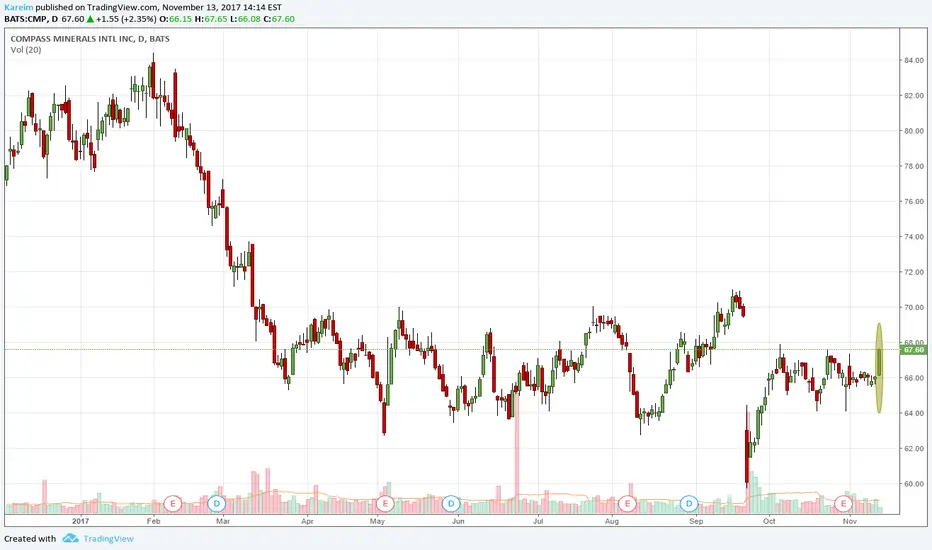The image size is (932, 550).
Task: Click the dividend D marker near Jun
Action: (451, 504)
